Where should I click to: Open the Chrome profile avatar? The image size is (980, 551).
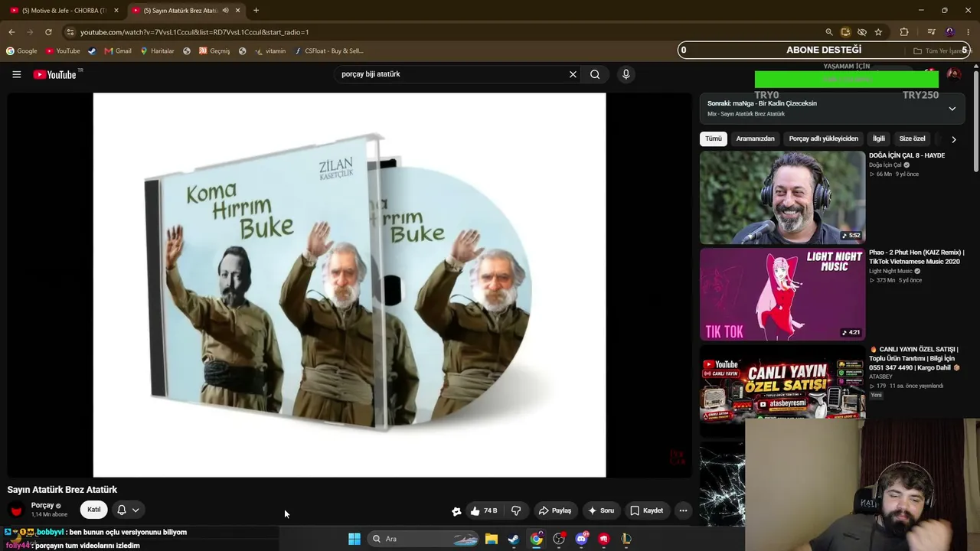950,32
